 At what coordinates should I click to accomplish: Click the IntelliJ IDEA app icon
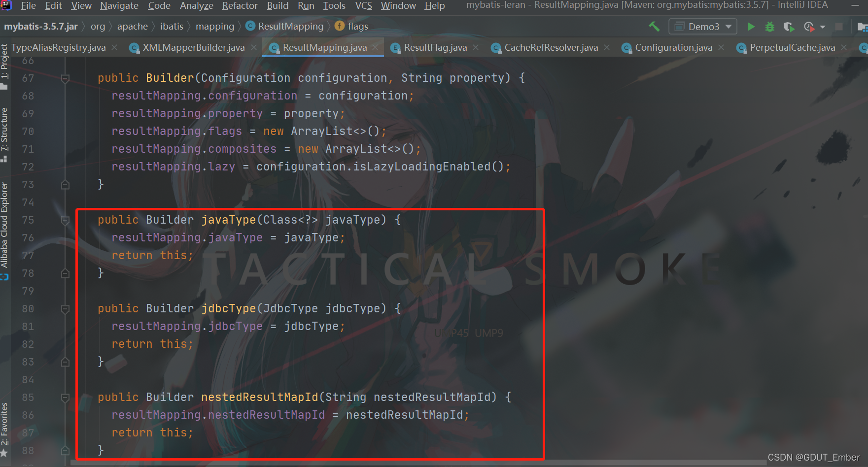(6, 5)
